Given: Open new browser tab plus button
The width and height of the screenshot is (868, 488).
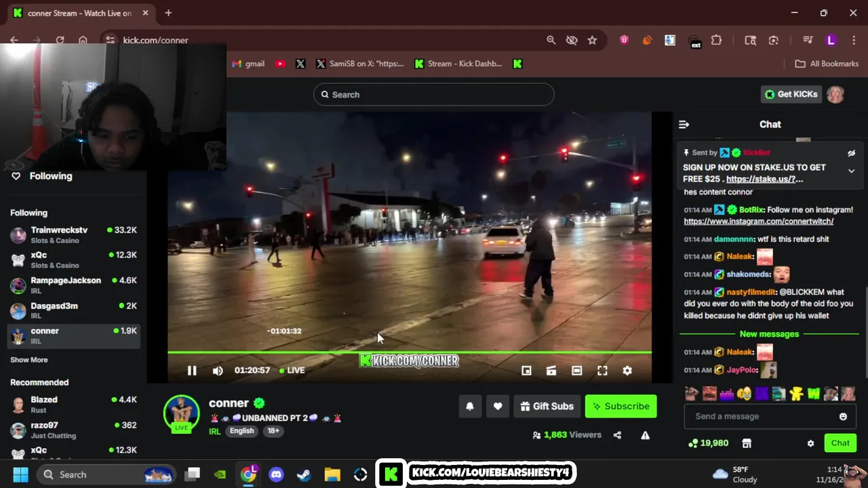Looking at the screenshot, I should pyautogui.click(x=168, y=13).
